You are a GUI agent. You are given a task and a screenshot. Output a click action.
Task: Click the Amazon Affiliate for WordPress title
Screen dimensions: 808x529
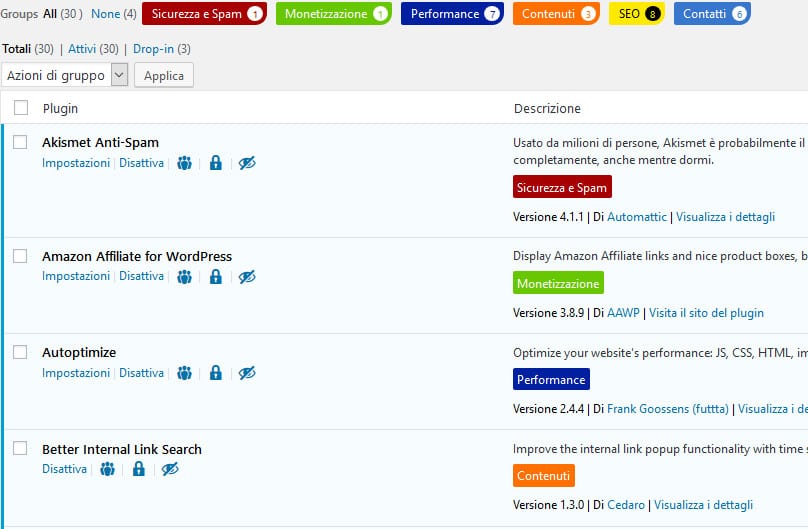point(137,256)
